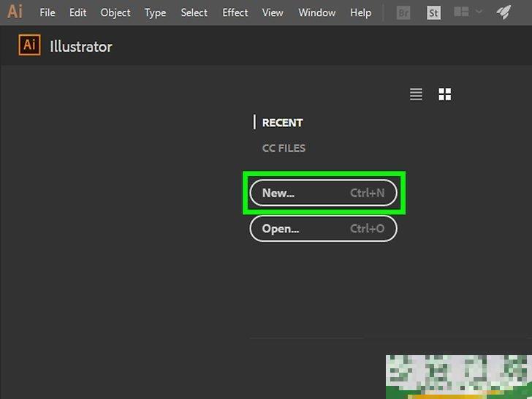Click the Open... button

point(323,229)
